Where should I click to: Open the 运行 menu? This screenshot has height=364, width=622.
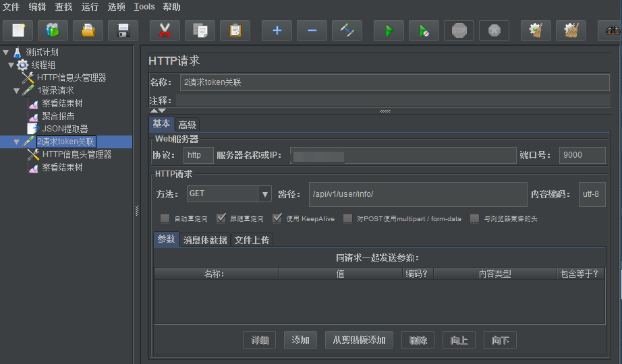click(90, 7)
